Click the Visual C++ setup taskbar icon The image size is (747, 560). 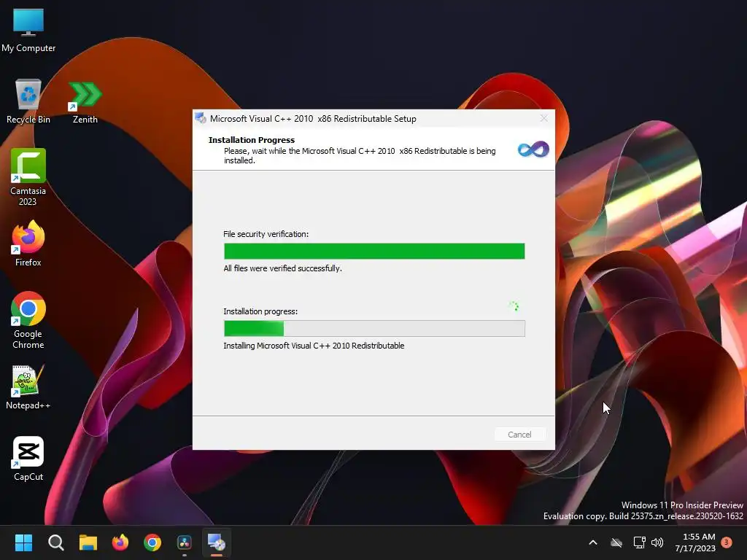[x=217, y=542]
